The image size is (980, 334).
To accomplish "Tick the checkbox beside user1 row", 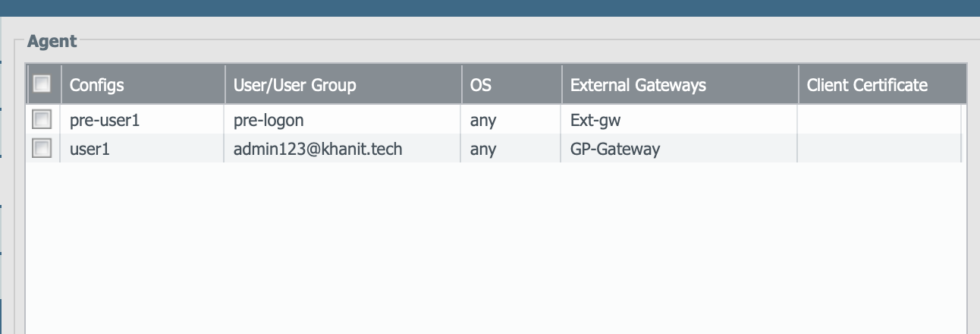I will 42,149.
